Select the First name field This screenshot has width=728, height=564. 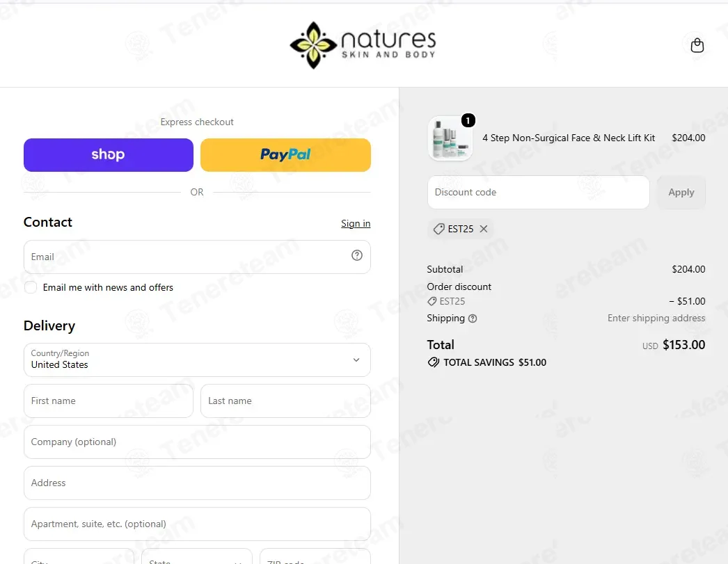(x=108, y=401)
